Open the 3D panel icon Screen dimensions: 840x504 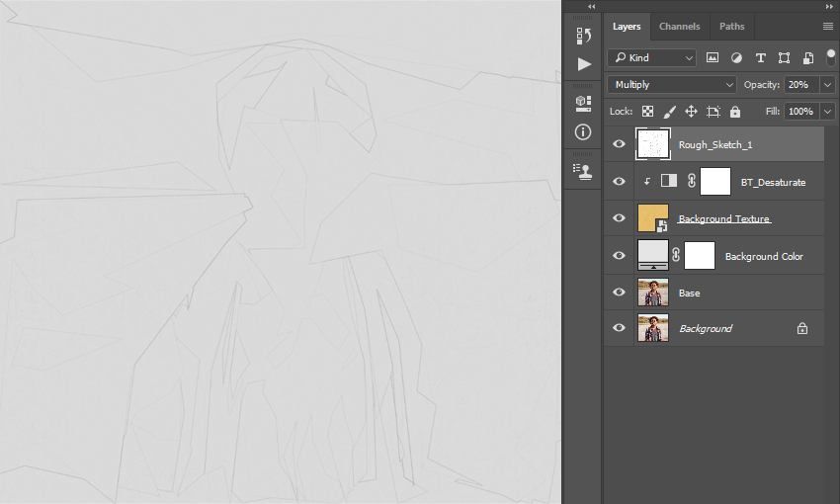coord(583,104)
